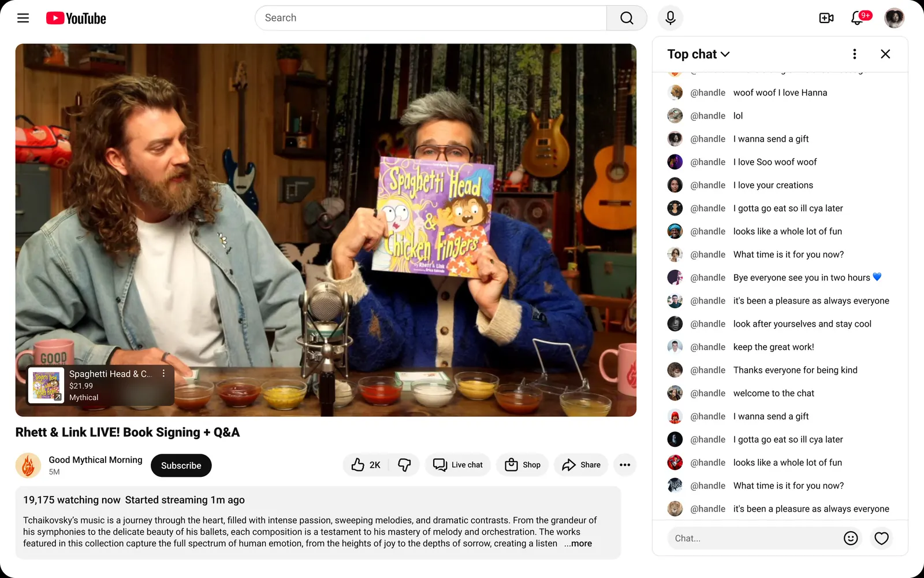Click the video title text
This screenshot has height=578, width=924.
coord(128,432)
